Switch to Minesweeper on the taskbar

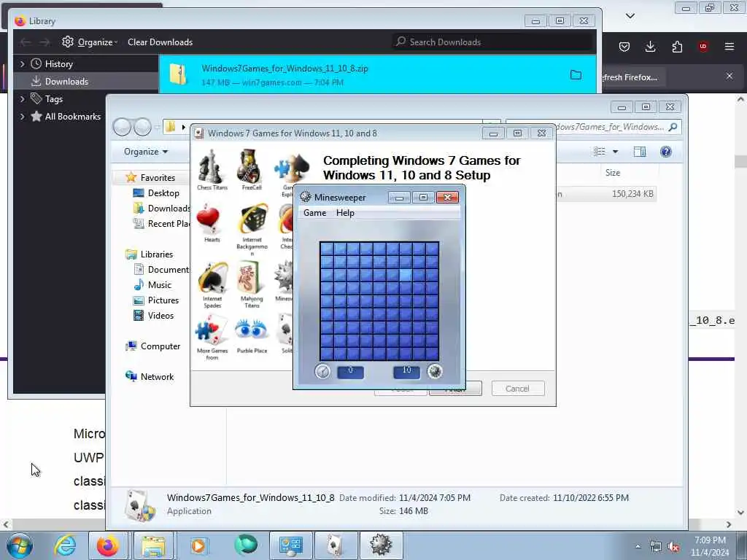click(x=381, y=545)
